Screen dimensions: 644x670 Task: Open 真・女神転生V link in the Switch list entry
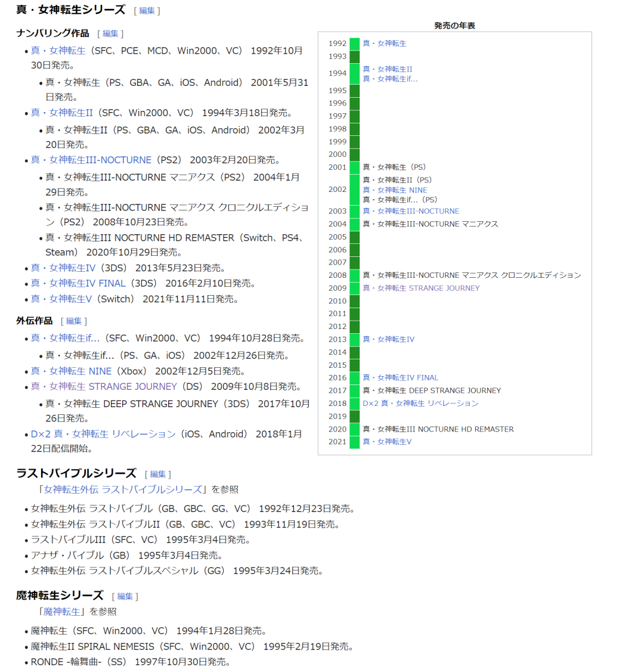click(61, 299)
